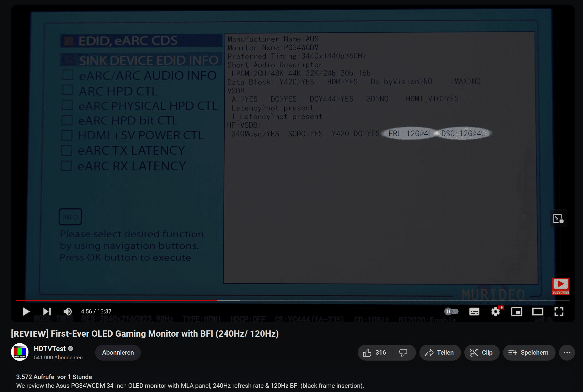Screen dimensions: 583x392
Task: Dislike the video
Action: [x=403, y=353]
